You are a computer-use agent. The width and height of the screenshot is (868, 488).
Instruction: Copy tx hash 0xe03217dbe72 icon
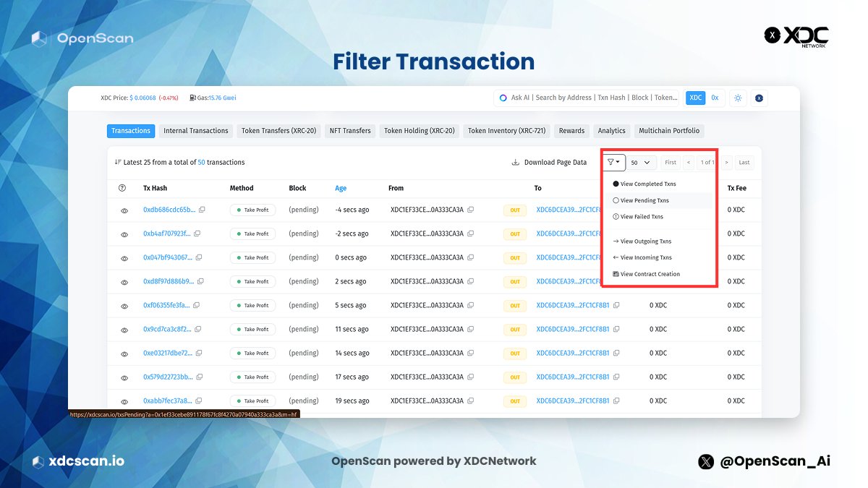point(199,353)
